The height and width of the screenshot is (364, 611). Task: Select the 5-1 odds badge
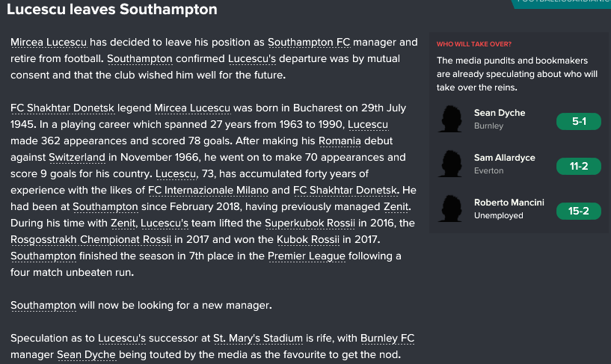(x=579, y=122)
